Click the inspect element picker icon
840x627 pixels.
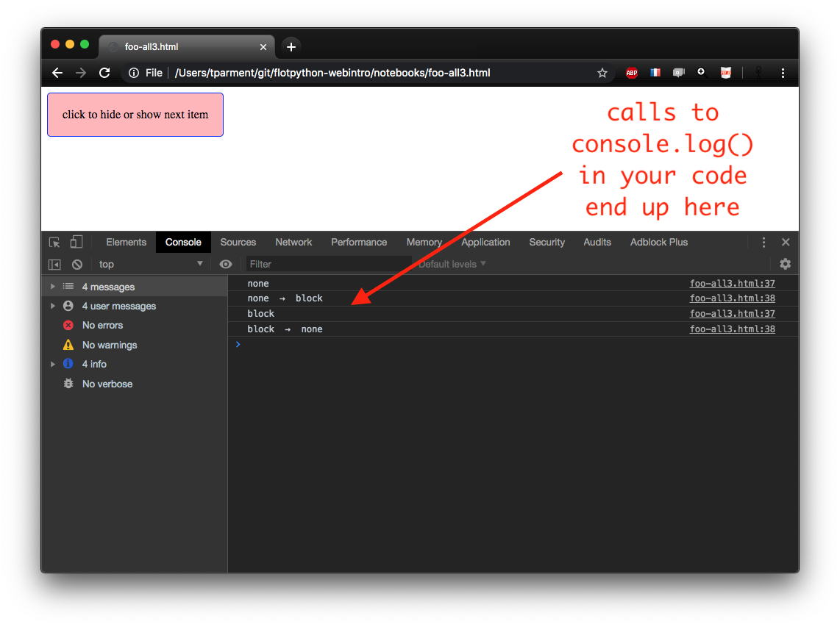pyautogui.click(x=54, y=243)
